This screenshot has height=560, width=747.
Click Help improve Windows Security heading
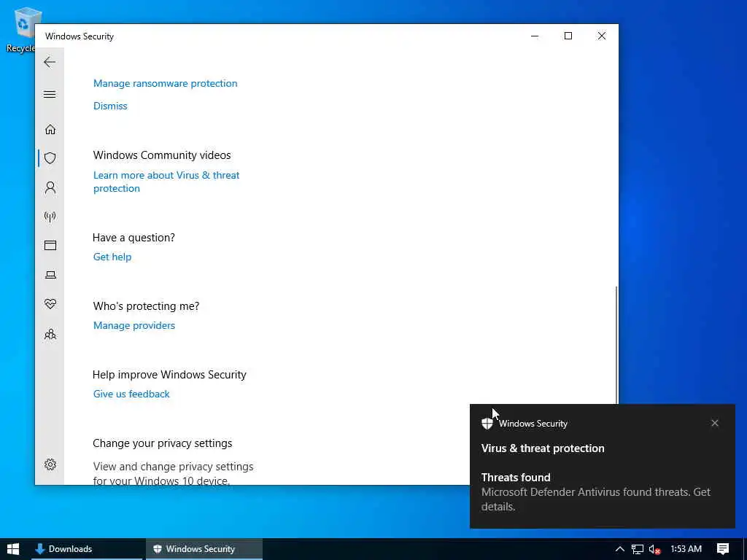pos(169,375)
